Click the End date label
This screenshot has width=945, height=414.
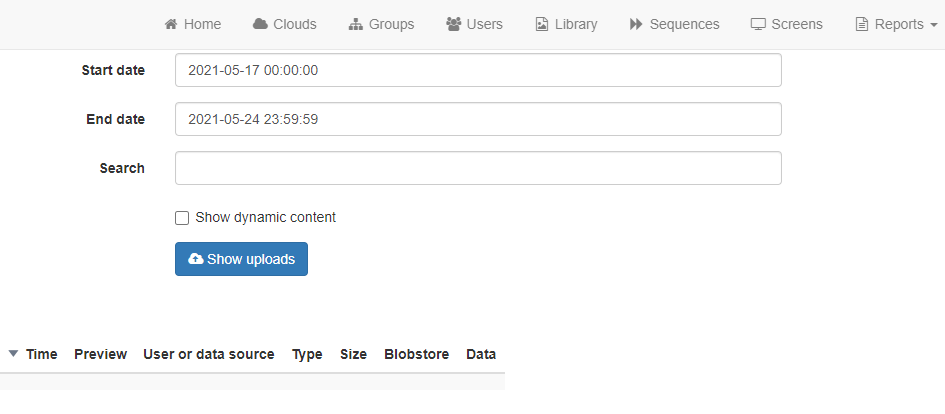click(116, 119)
